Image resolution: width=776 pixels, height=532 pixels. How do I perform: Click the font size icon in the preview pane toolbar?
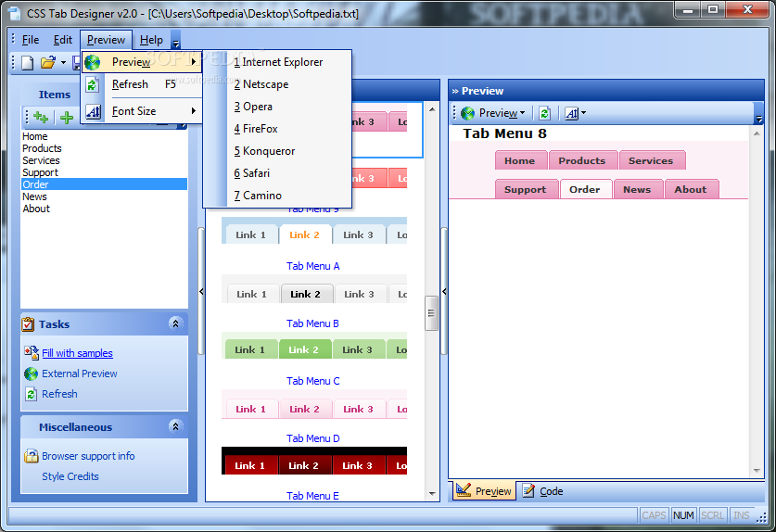click(x=572, y=113)
